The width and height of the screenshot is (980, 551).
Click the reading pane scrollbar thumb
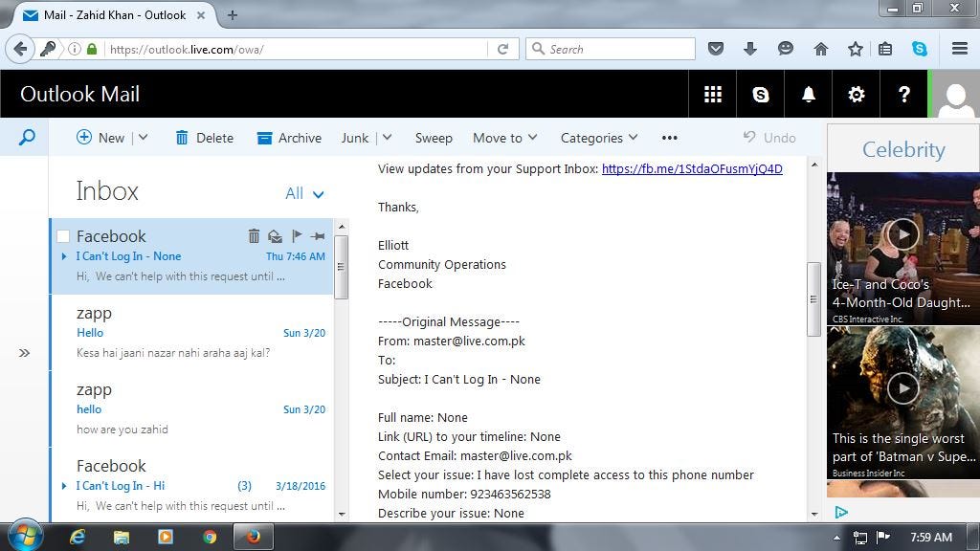(813, 299)
